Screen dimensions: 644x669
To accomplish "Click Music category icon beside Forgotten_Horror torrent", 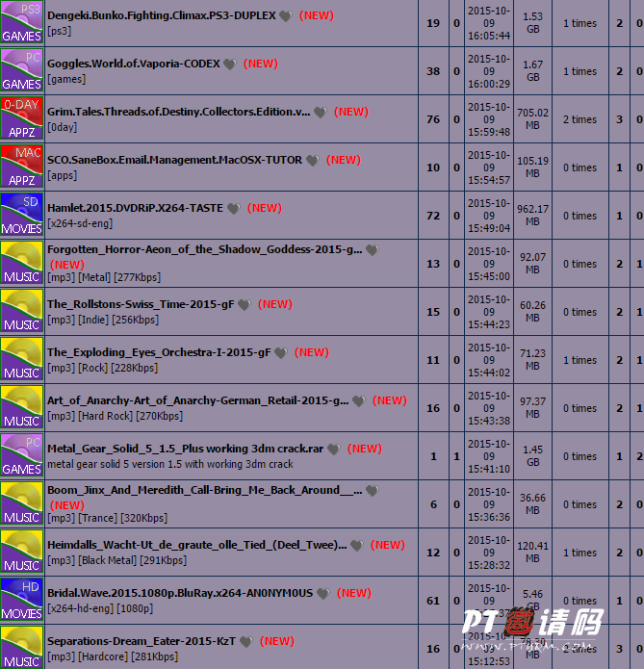I will [22, 263].
